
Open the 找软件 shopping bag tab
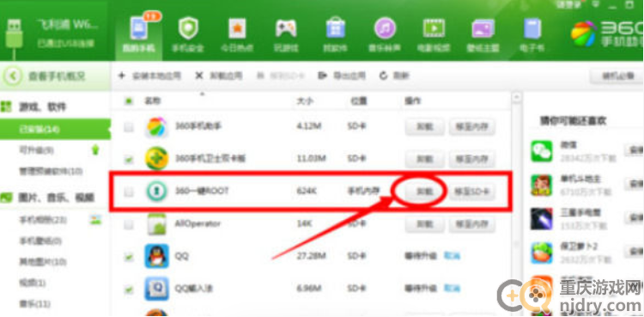(335, 36)
